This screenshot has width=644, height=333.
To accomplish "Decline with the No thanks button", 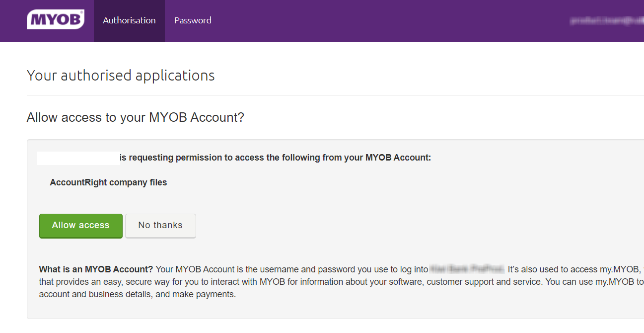I will pos(160,226).
